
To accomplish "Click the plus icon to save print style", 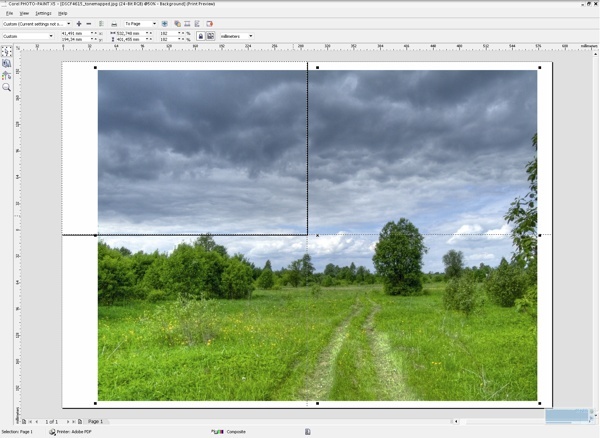I will coord(79,24).
